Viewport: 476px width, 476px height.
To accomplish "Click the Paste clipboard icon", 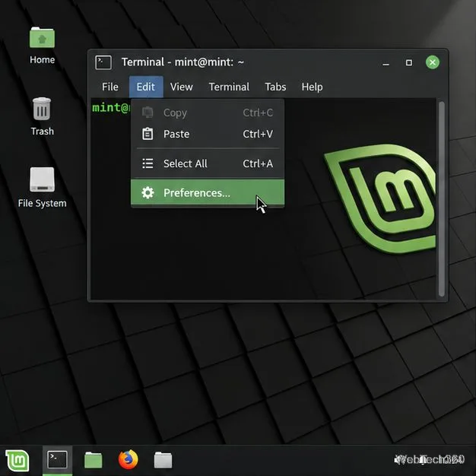I will pyautogui.click(x=148, y=134).
